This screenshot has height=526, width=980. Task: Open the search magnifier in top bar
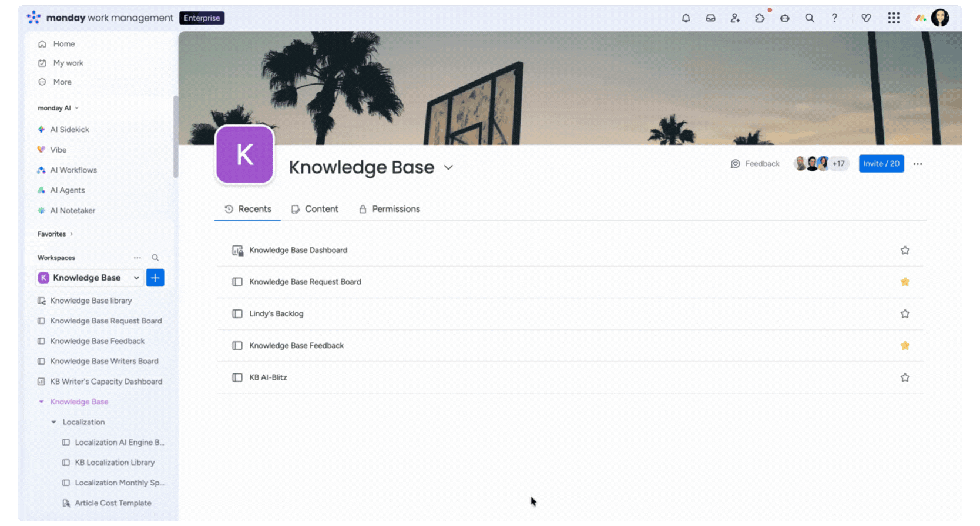[x=810, y=18]
